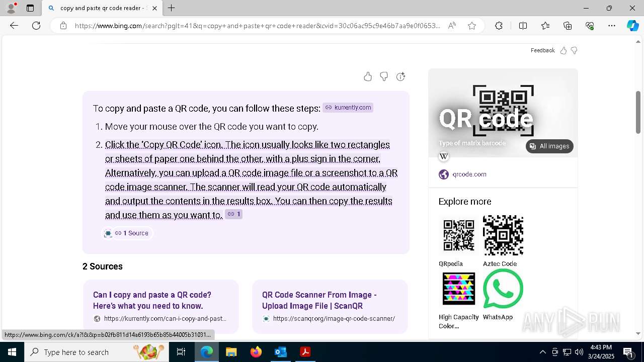This screenshot has width=644, height=362.
Task: Open kurrently.com citation chip
Action: click(x=348, y=108)
